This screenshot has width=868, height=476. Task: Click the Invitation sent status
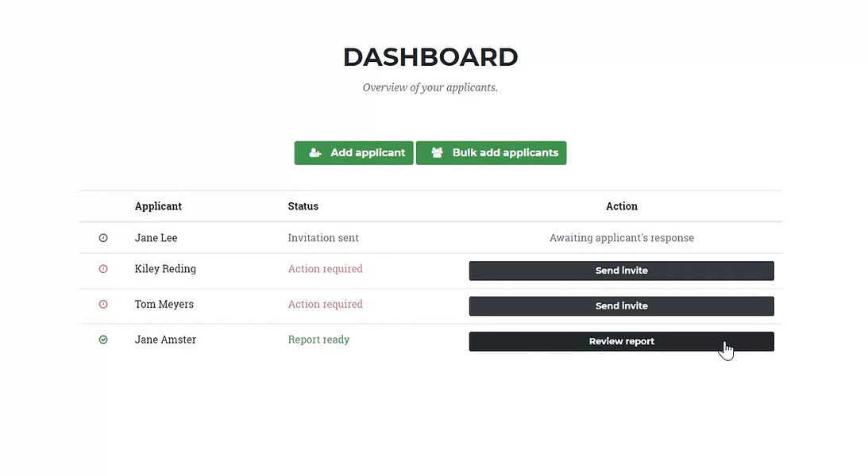click(x=323, y=238)
